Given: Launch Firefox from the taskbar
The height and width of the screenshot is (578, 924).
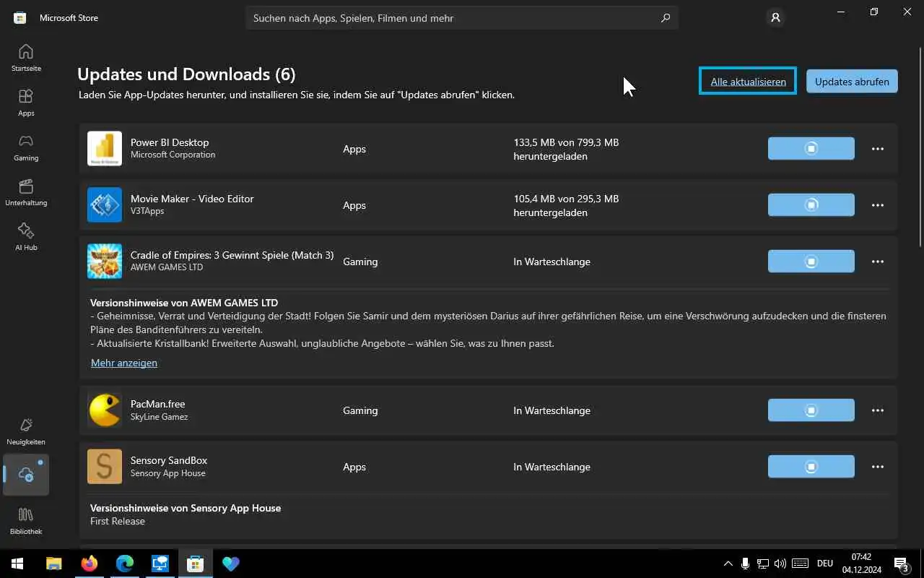Looking at the screenshot, I should coord(90,564).
